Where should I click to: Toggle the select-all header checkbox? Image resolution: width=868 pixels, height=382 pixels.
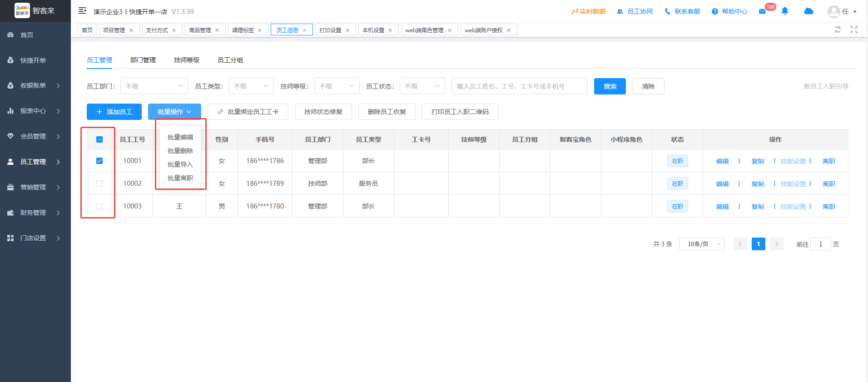point(99,139)
